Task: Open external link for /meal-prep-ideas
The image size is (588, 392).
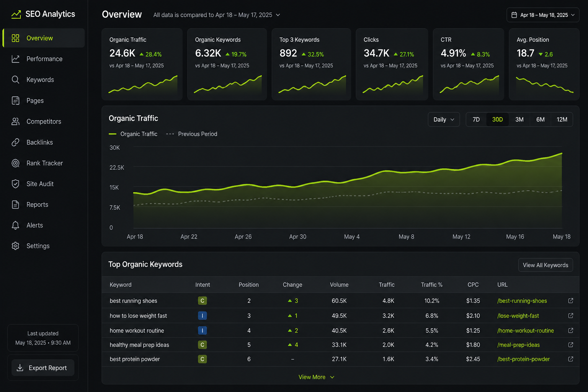Action: [570, 345]
